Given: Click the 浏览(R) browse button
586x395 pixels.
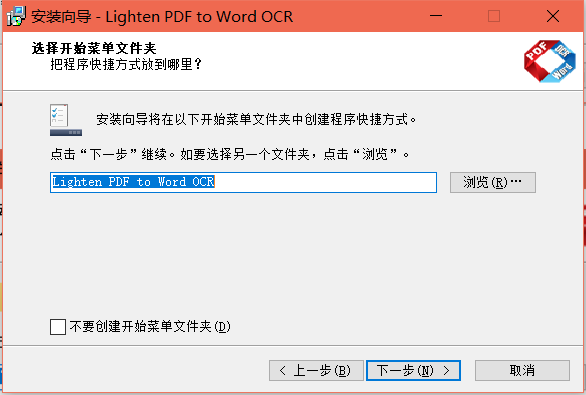Looking at the screenshot, I should (x=493, y=182).
